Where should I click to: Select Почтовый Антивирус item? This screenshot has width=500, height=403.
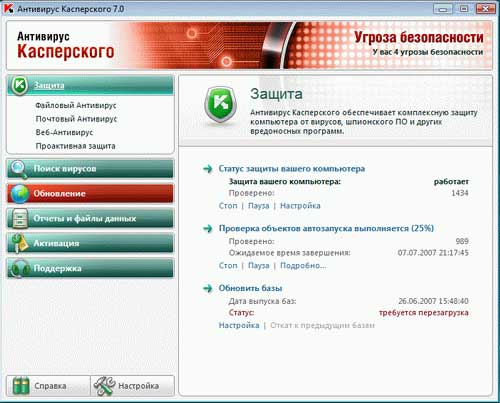[76, 119]
